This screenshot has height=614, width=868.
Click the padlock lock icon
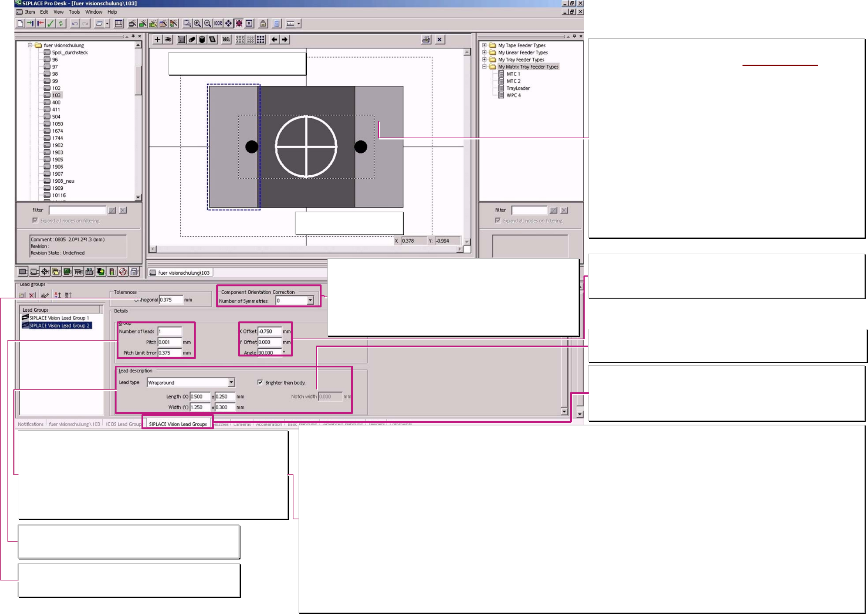(x=263, y=24)
